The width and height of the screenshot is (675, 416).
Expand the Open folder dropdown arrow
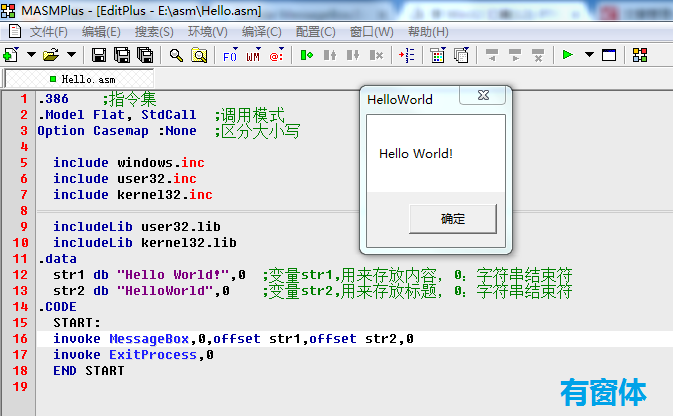pos(71,55)
